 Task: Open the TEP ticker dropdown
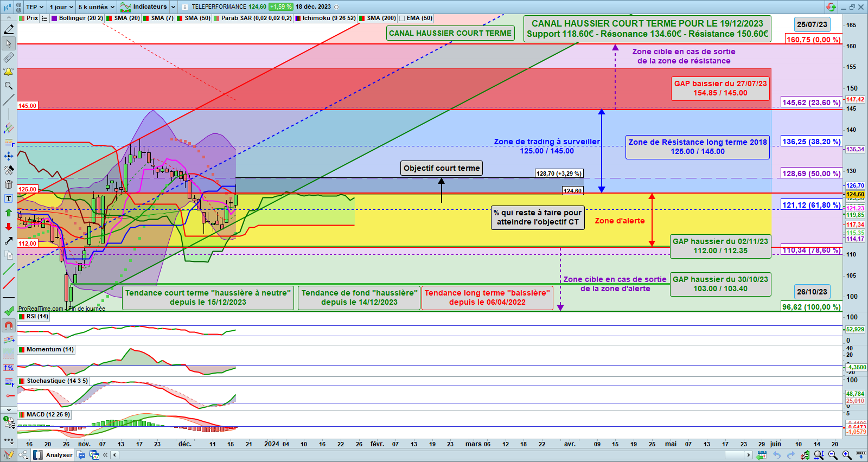(x=35, y=7)
